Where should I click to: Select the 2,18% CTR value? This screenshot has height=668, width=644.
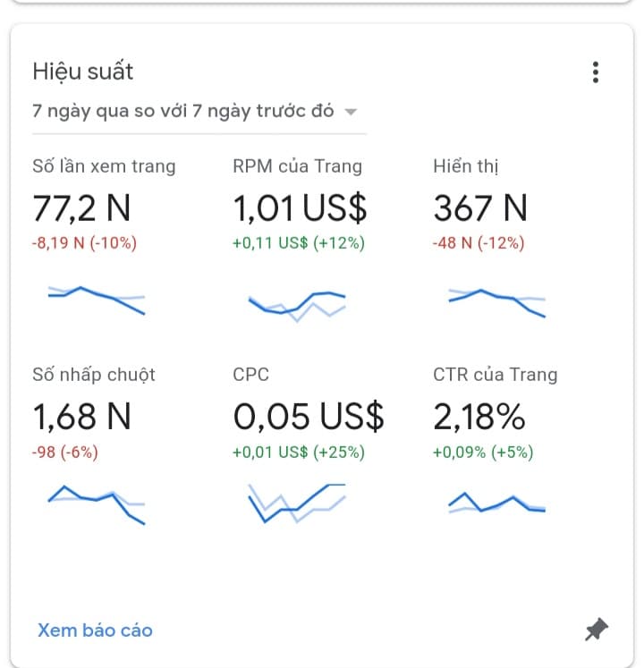tap(479, 416)
